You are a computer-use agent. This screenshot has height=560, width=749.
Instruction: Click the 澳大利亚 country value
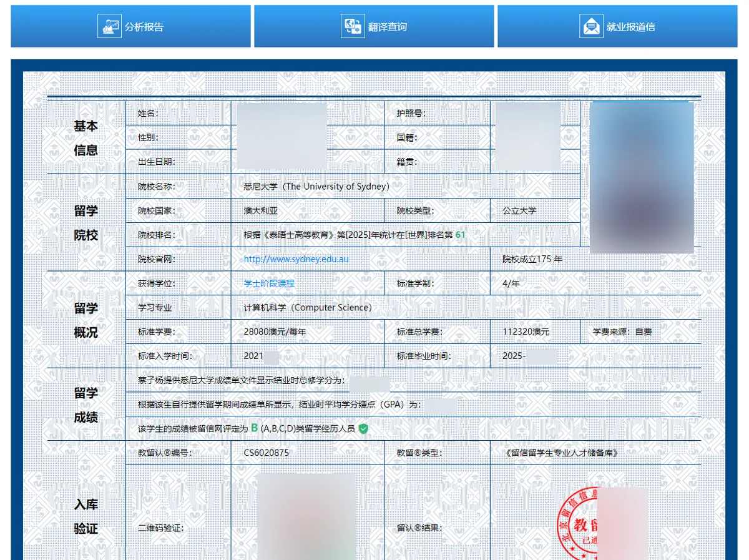pos(261,211)
